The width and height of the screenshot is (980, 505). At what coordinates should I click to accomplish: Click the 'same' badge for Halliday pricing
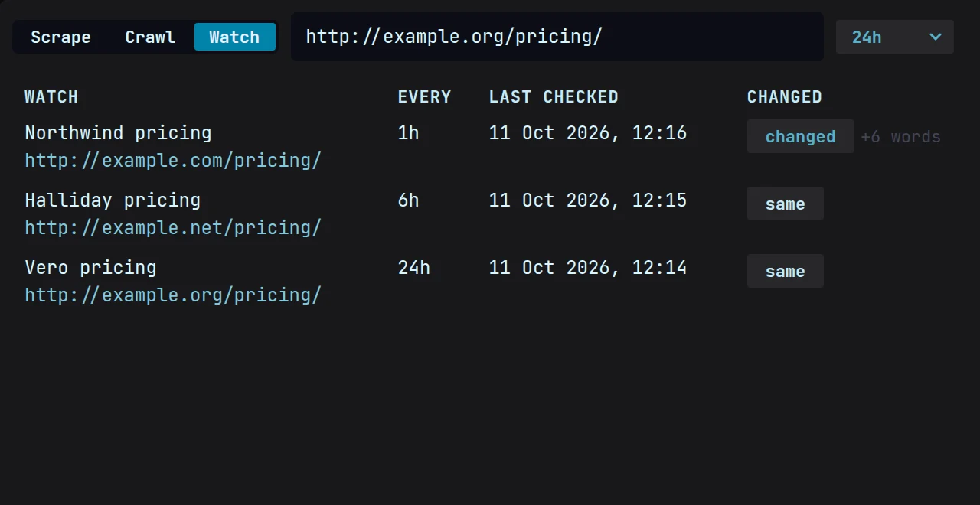[786, 204]
